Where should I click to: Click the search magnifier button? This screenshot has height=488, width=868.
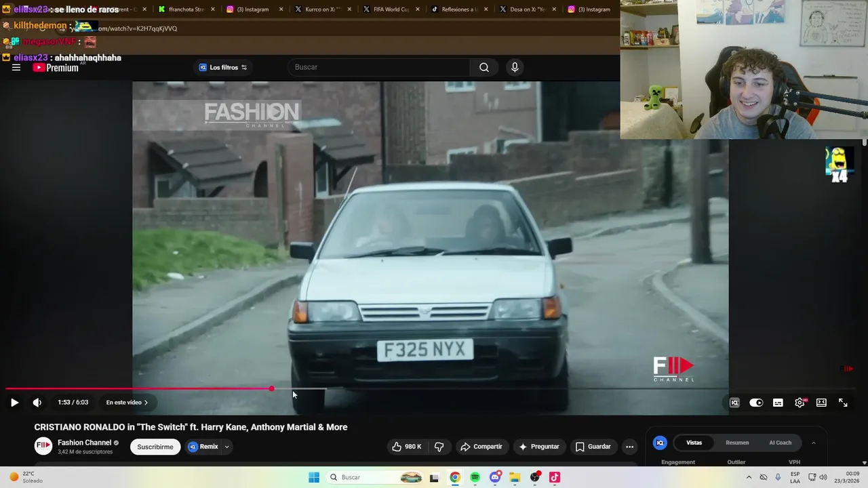tap(484, 67)
